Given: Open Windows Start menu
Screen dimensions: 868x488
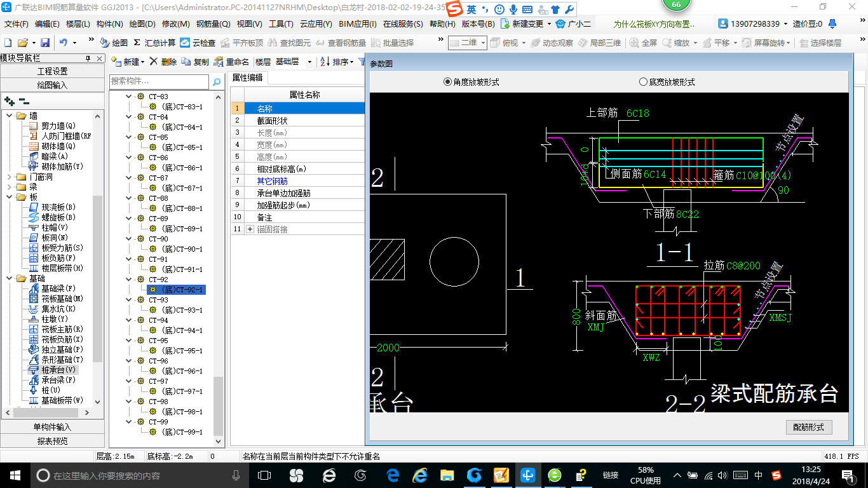Looking at the screenshot, I should [15, 475].
